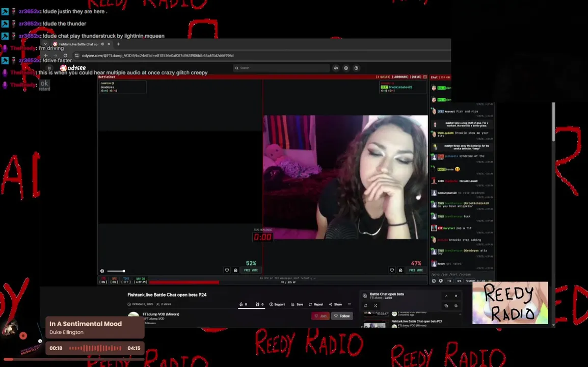
Task: Click the red Join button
Action: click(x=320, y=316)
